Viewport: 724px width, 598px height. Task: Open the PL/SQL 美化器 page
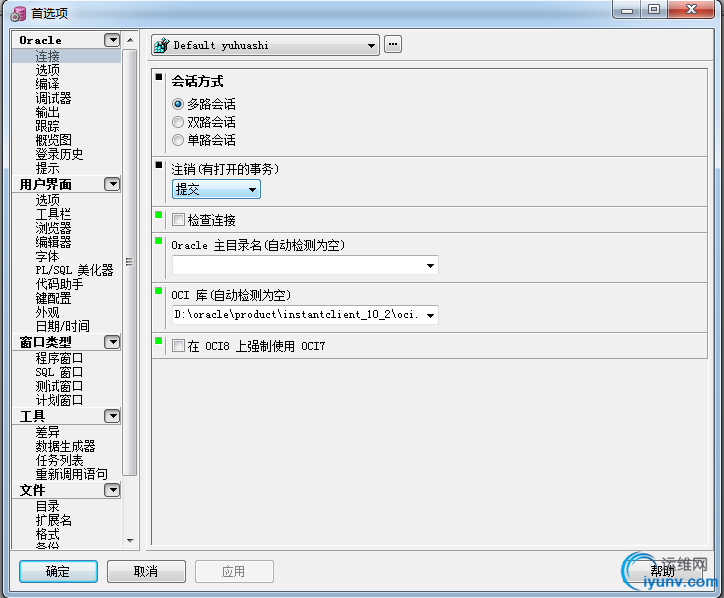pyautogui.click(x=74, y=270)
